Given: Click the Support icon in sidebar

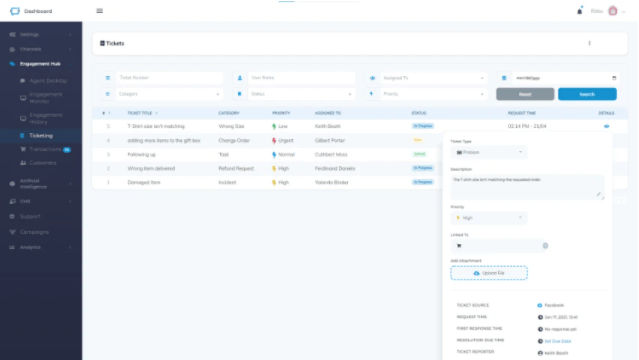Looking at the screenshot, I should pos(12,216).
